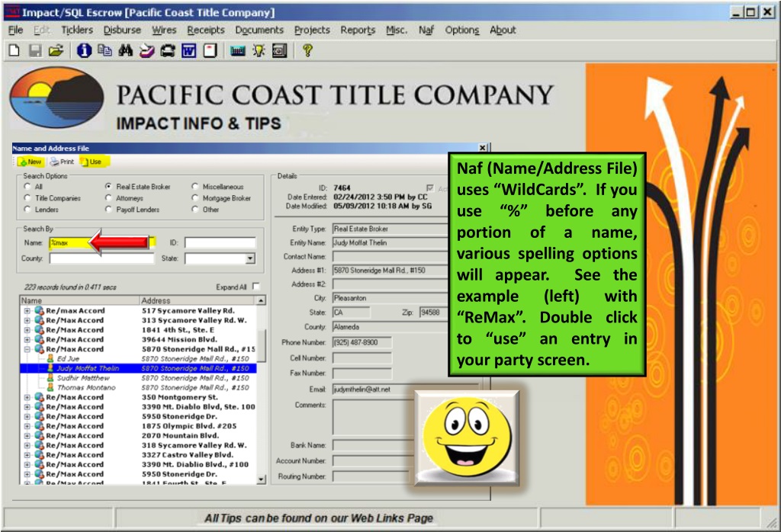Image resolution: width=781 pixels, height=532 pixels.
Task: Open the Ticklers menu
Action: click(77, 30)
